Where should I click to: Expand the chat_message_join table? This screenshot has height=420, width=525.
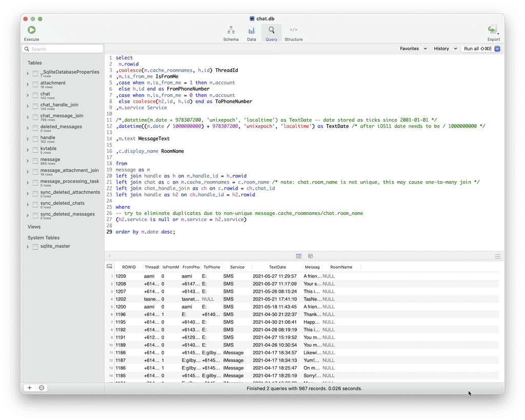(28, 117)
